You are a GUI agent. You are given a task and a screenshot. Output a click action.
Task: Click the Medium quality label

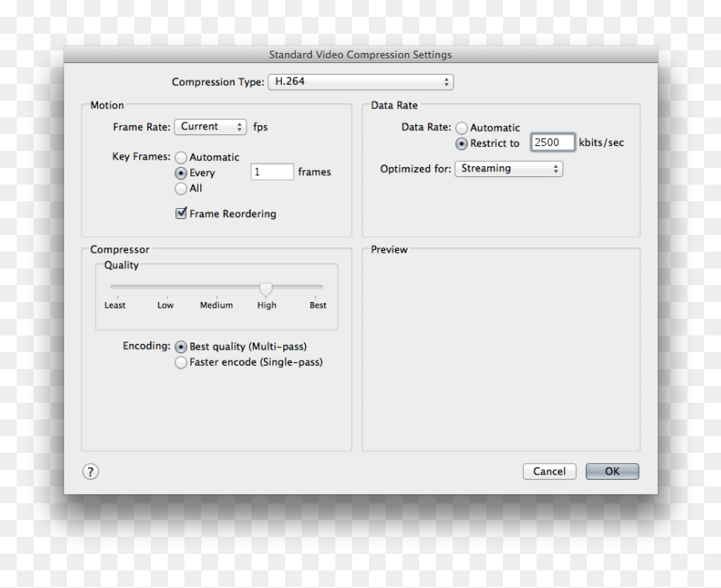(x=216, y=305)
